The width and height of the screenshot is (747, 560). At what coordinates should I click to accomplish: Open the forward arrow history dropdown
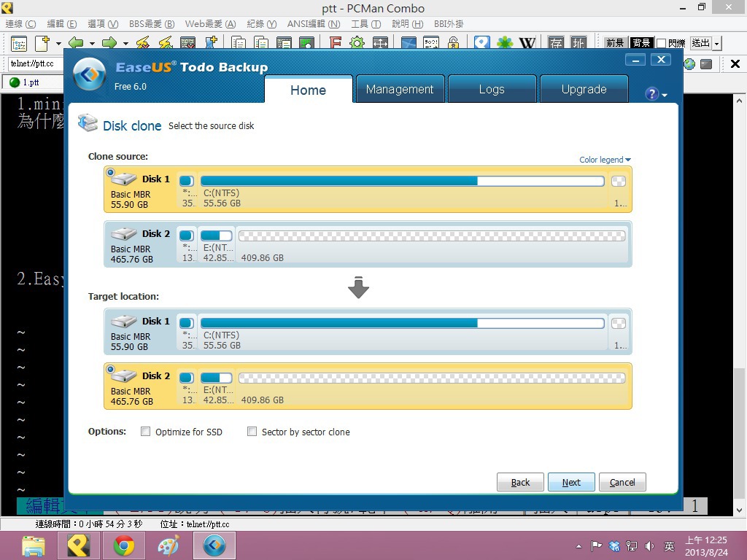point(125,43)
